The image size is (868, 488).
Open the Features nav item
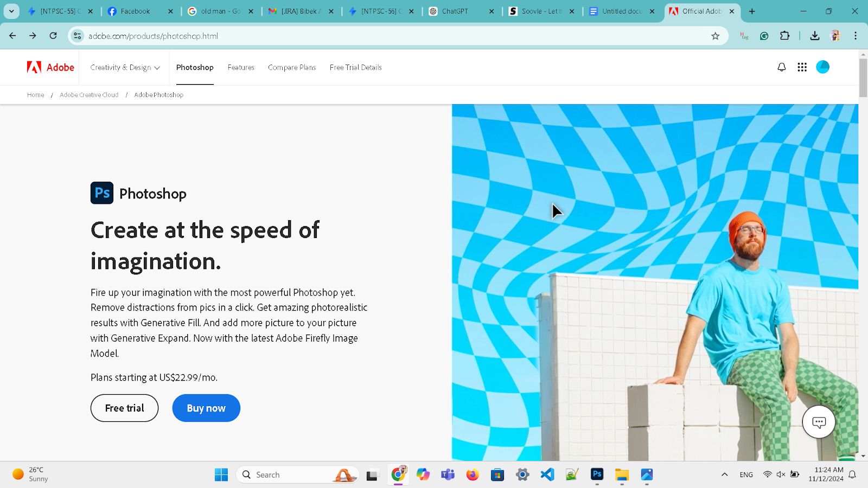pos(241,67)
